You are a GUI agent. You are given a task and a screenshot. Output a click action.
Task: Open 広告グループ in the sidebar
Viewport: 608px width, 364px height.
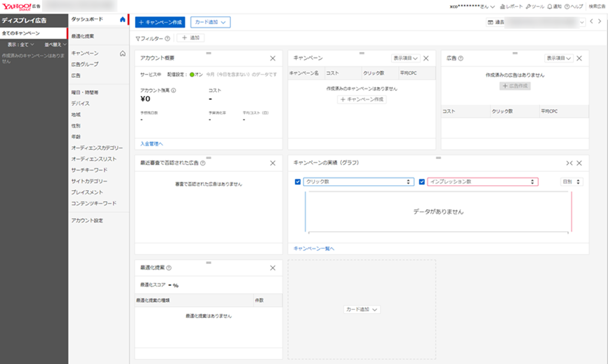tap(85, 64)
